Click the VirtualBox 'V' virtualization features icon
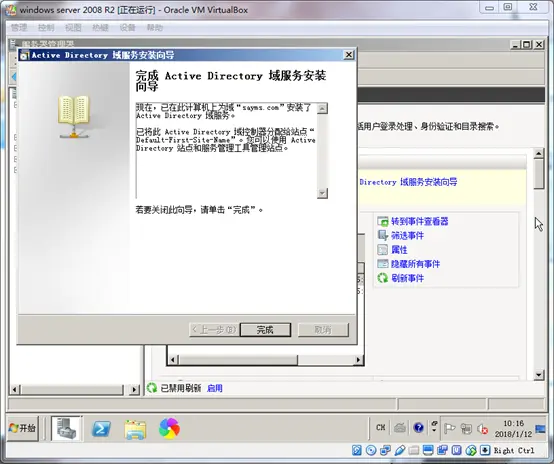 456,450
